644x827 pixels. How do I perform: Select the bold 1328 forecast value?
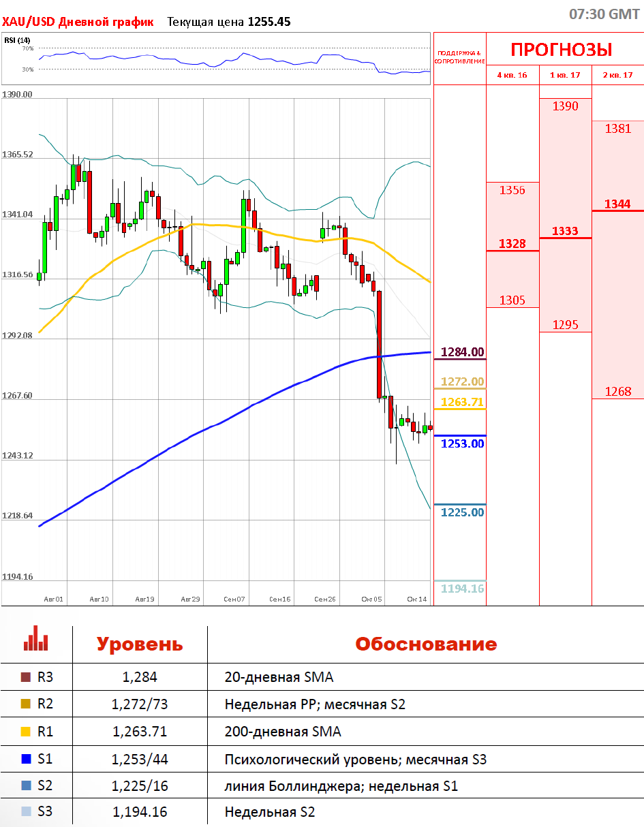click(x=512, y=244)
